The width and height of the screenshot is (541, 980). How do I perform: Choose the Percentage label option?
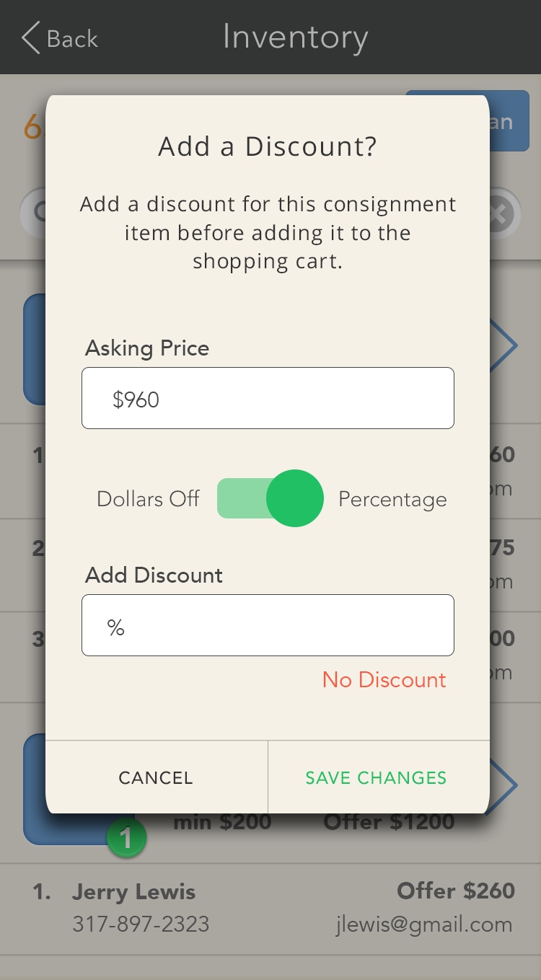pyautogui.click(x=392, y=499)
